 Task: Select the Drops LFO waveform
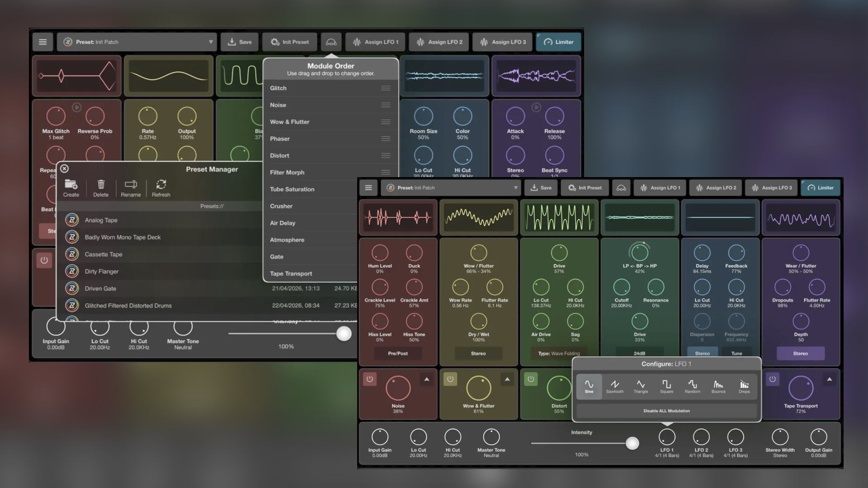point(744,386)
